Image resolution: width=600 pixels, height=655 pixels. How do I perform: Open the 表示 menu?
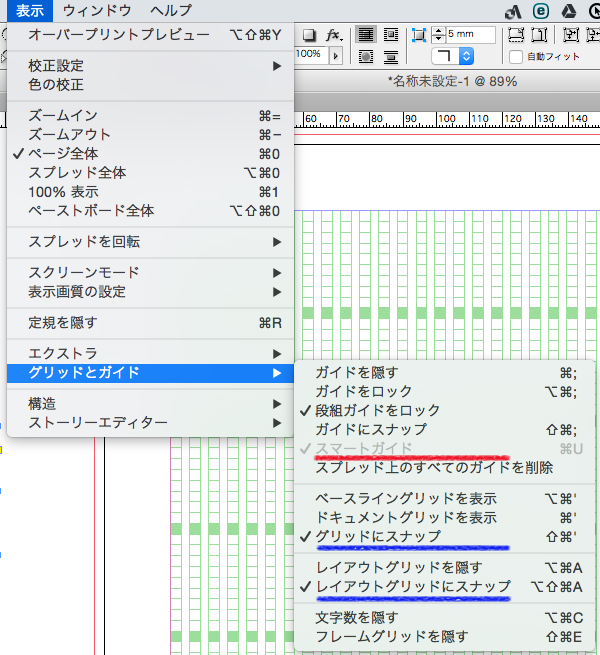tap(30, 10)
